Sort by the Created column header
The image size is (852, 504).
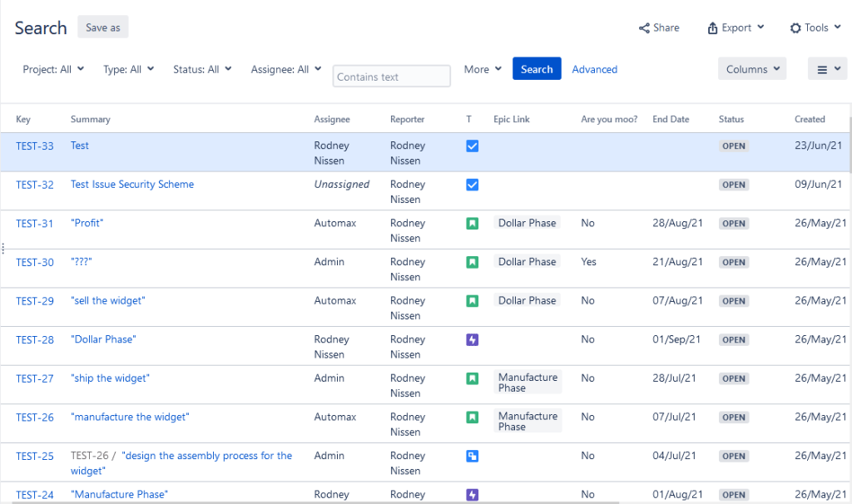pos(809,120)
